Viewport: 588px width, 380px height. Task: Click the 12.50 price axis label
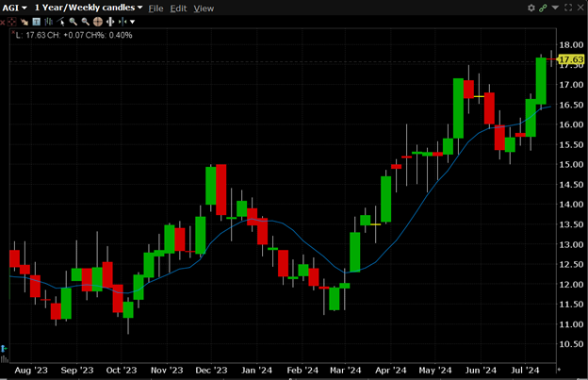pos(571,264)
